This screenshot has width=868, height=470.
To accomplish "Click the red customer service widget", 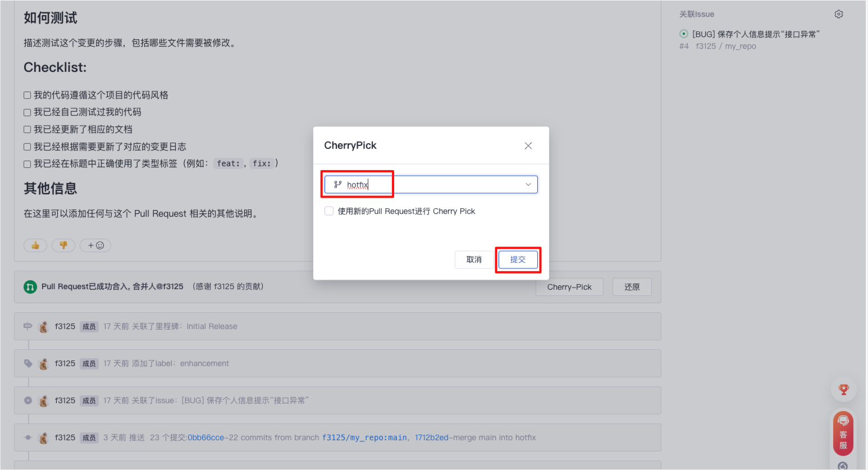I will pyautogui.click(x=843, y=434).
